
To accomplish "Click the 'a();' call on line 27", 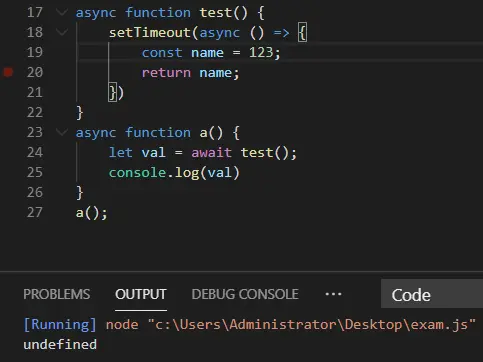I will pos(92,213).
